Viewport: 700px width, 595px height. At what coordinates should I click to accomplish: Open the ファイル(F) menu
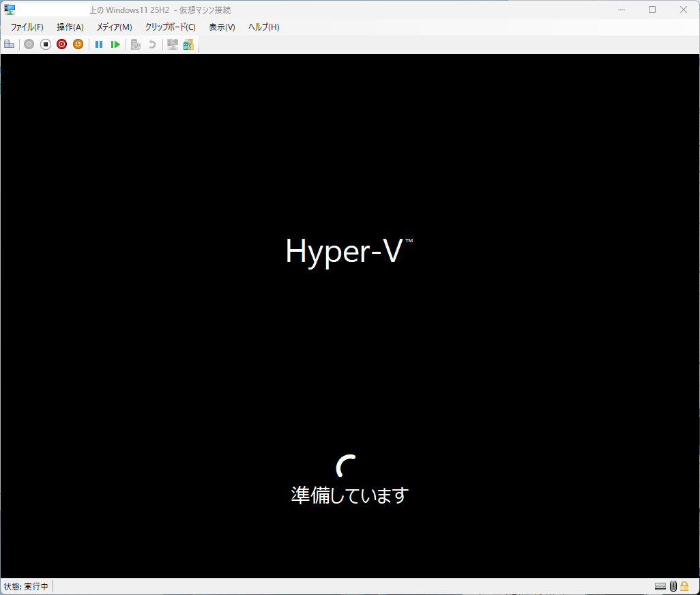(27, 27)
